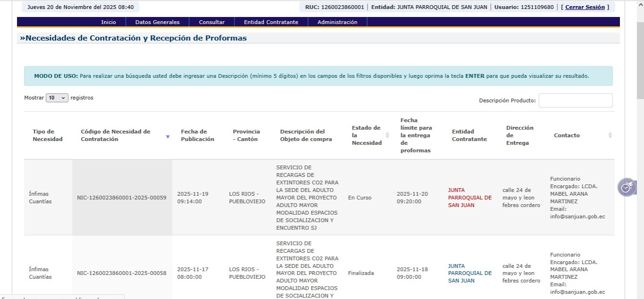Click the Fecha de Publicación column header
Image resolution: width=644 pixels, height=299 pixels.
(x=197, y=135)
